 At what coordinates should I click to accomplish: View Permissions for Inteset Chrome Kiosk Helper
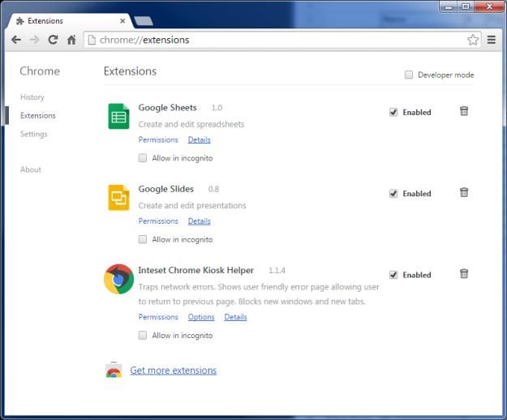[158, 317]
